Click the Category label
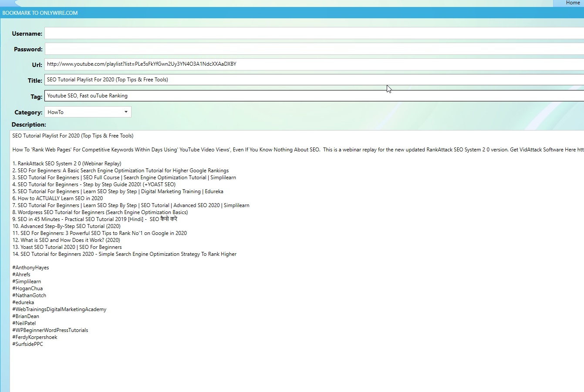584x392 pixels. pyautogui.click(x=28, y=112)
